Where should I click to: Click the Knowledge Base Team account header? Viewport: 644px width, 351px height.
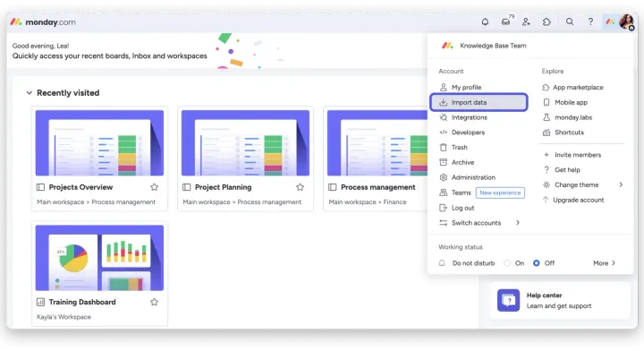(x=484, y=46)
